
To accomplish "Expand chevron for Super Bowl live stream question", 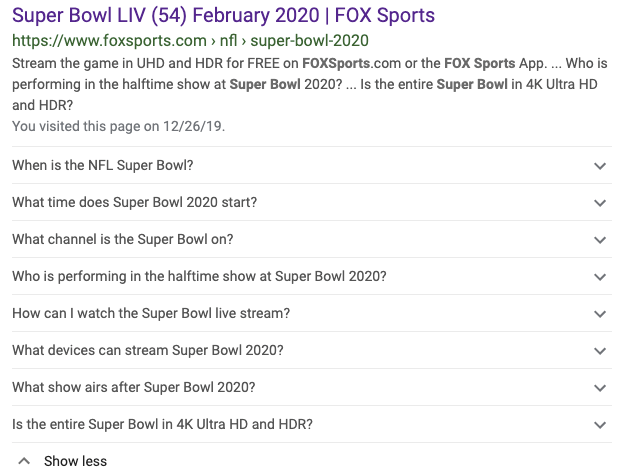I will tap(600, 314).
